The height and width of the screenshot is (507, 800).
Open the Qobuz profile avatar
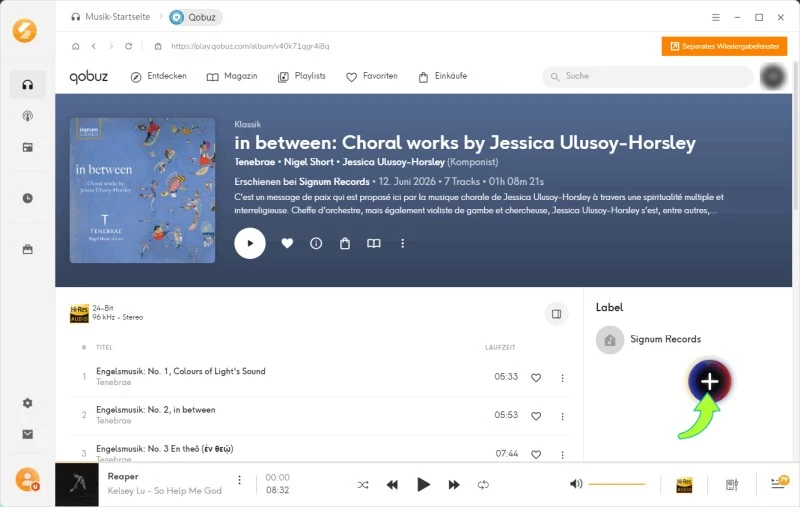pyautogui.click(x=773, y=77)
